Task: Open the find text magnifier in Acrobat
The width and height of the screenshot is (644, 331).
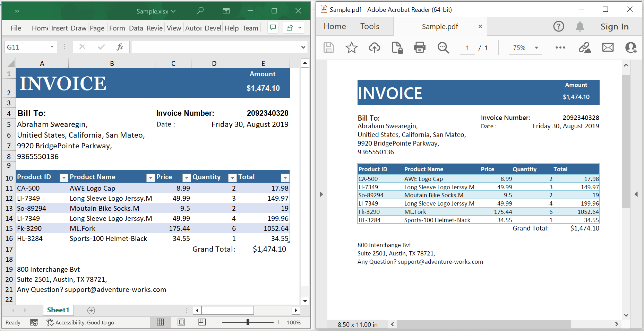Action: point(443,47)
